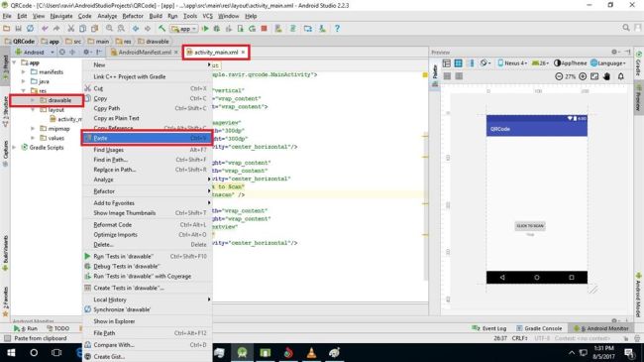The width and height of the screenshot is (644, 362).
Task: Click the Make Project hammer icon
Action: click(161, 29)
